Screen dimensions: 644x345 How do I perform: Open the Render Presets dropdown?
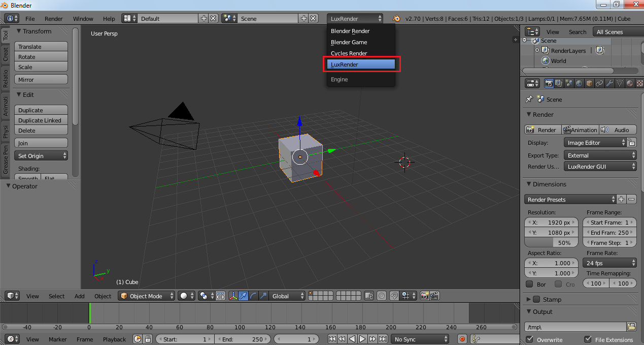(x=570, y=200)
